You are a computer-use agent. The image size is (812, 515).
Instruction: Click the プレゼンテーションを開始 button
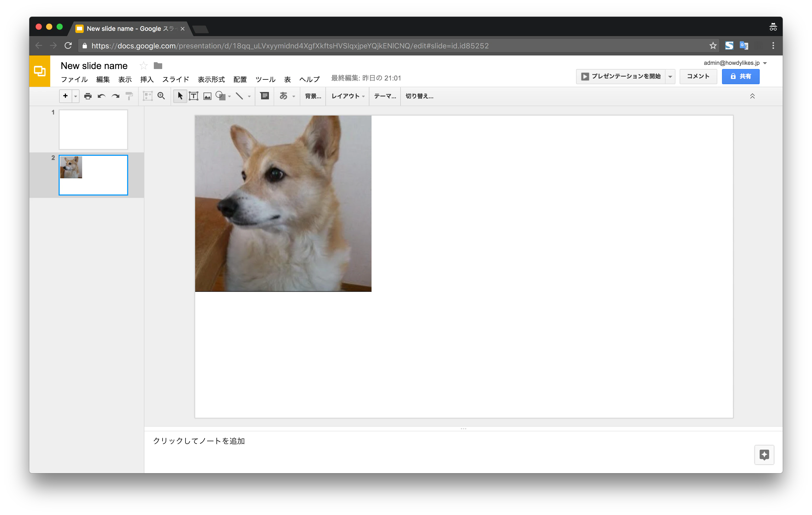tap(621, 77)
